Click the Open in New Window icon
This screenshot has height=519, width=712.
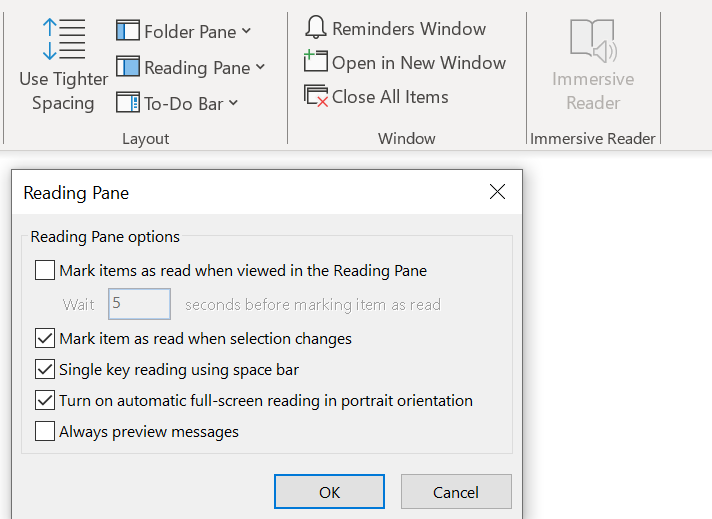click(x=316, y=62)
